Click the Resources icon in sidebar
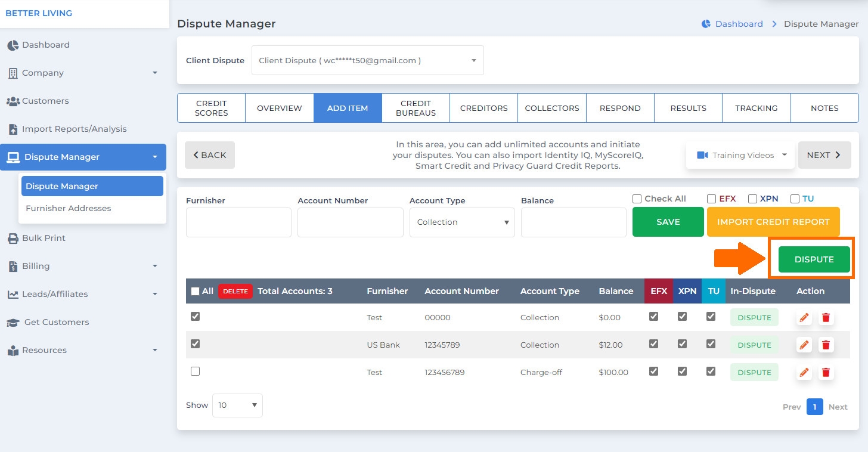Viewport: 868px width, 452px height. click(x=13, y=351)
